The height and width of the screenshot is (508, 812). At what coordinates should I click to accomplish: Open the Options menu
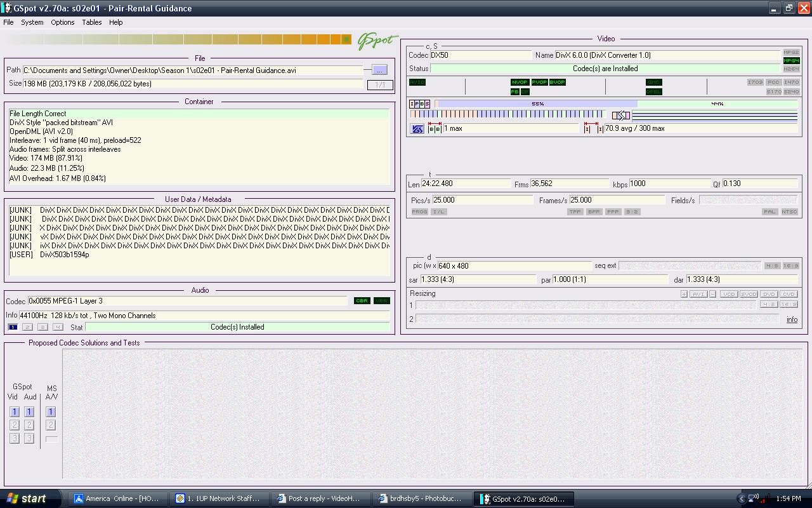pyautogui.click(x=63, y=22)
